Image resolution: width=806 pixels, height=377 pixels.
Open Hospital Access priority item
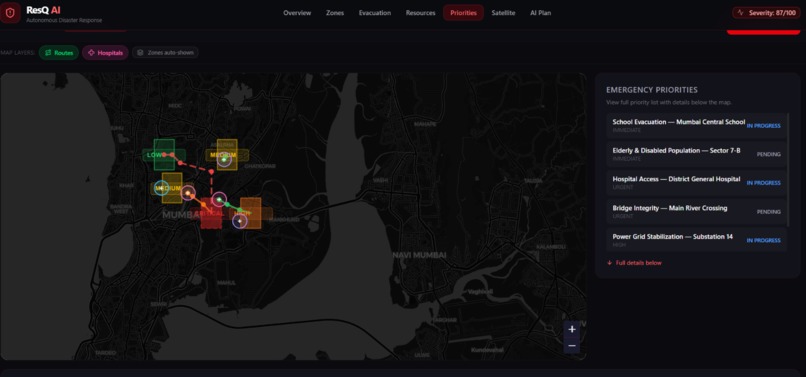point(697,183)
